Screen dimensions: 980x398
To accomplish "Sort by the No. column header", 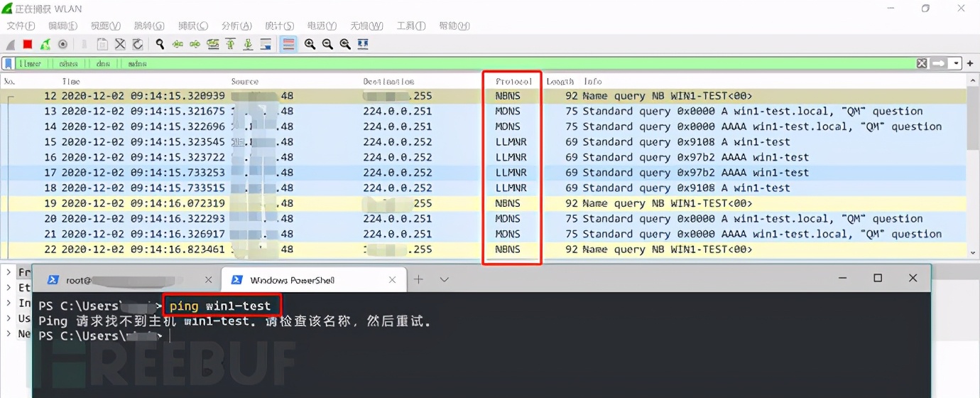I will (x=9, y=82).
